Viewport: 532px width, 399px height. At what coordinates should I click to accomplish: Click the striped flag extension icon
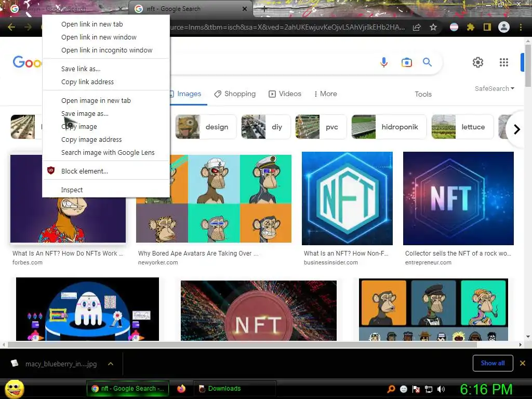(454, 27)
